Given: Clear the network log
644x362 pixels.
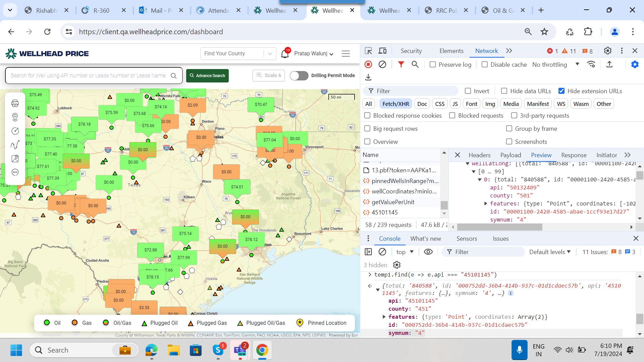Looking at the screenshot, I should (382, 64).
